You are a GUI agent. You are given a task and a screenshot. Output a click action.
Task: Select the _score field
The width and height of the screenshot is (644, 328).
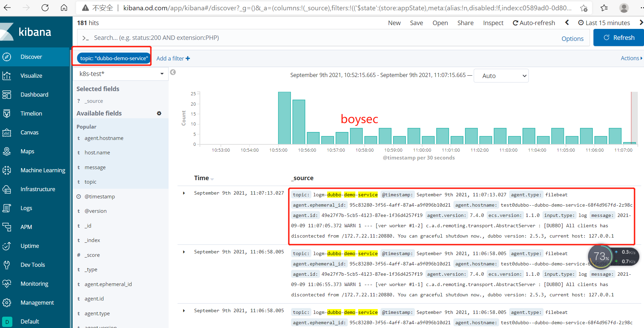point(92,255)
